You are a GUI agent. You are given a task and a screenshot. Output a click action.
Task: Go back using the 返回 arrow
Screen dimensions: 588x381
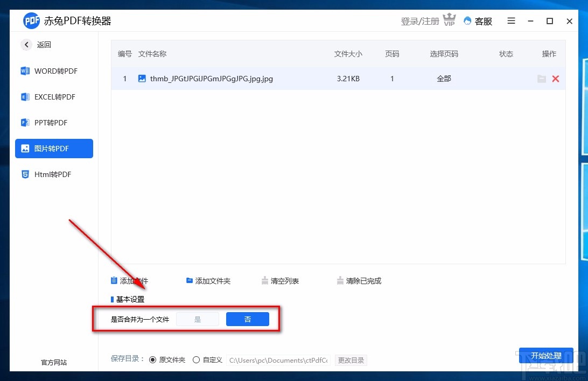tap(26, 45)
